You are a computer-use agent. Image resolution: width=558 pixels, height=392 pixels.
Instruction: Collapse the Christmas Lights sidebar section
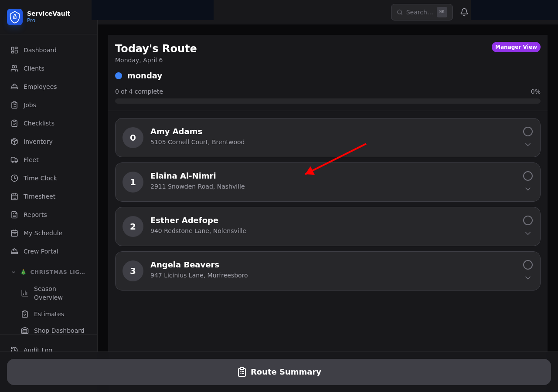[x=14, y=272]
